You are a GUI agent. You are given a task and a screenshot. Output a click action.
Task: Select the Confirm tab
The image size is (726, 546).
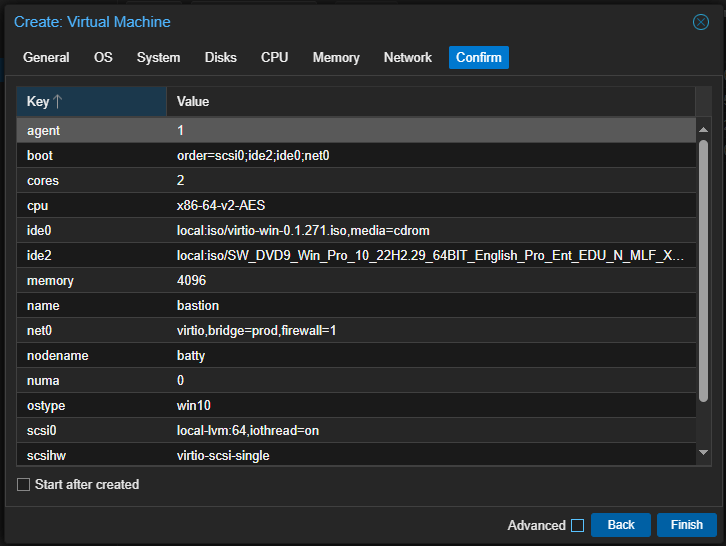tap(478, 58)
